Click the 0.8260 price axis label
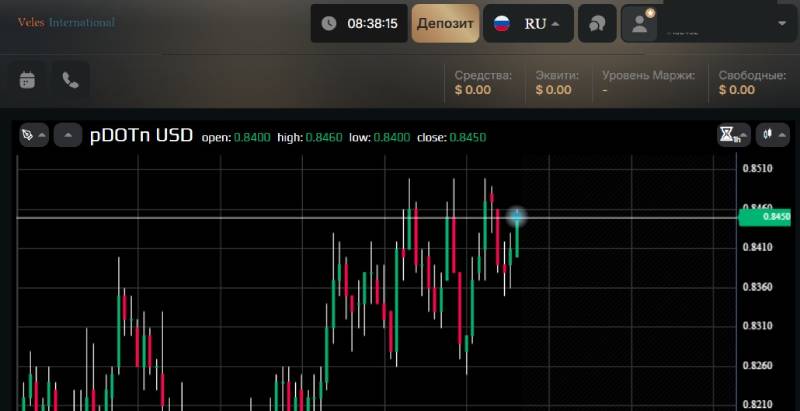 click(x=758, y=366)
